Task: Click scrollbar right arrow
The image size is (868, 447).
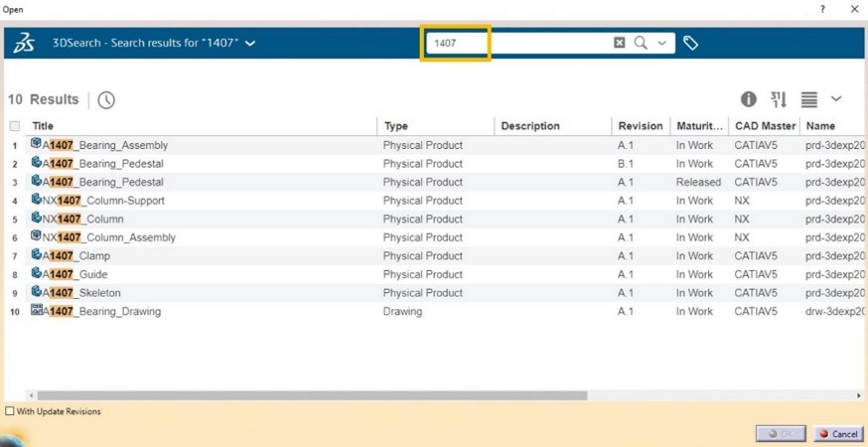Action: pos(859,395)
